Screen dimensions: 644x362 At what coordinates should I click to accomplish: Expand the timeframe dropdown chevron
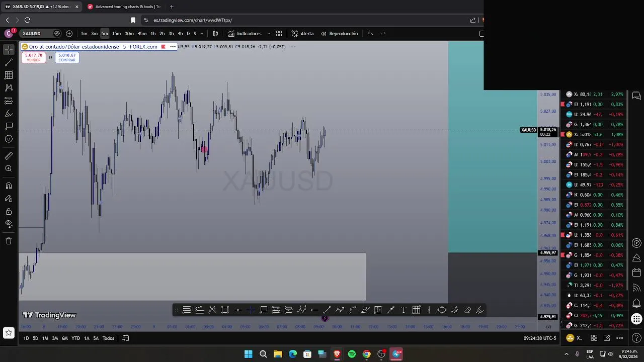[x=202, y=34]
